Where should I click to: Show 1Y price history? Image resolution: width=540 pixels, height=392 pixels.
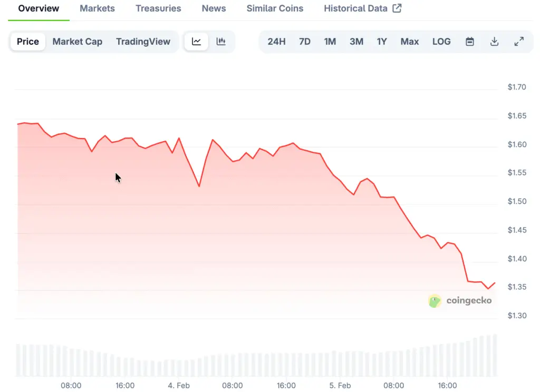click(x=382, y=42)
